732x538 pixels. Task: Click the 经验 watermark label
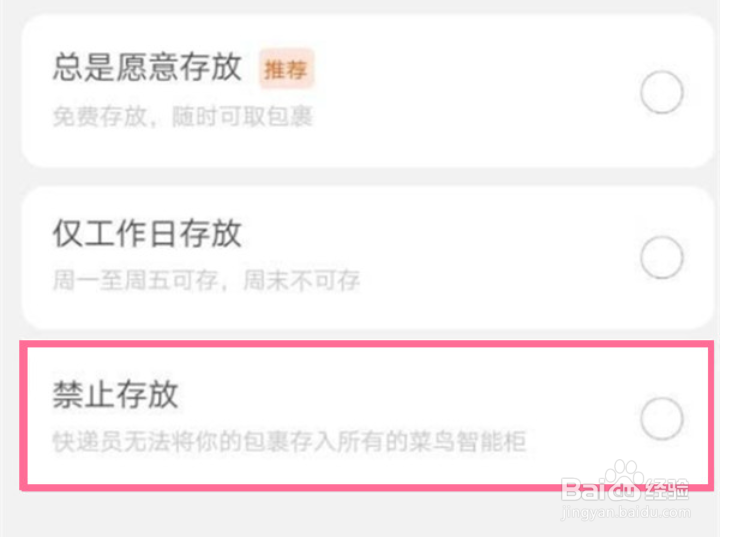tap(667, 490)
